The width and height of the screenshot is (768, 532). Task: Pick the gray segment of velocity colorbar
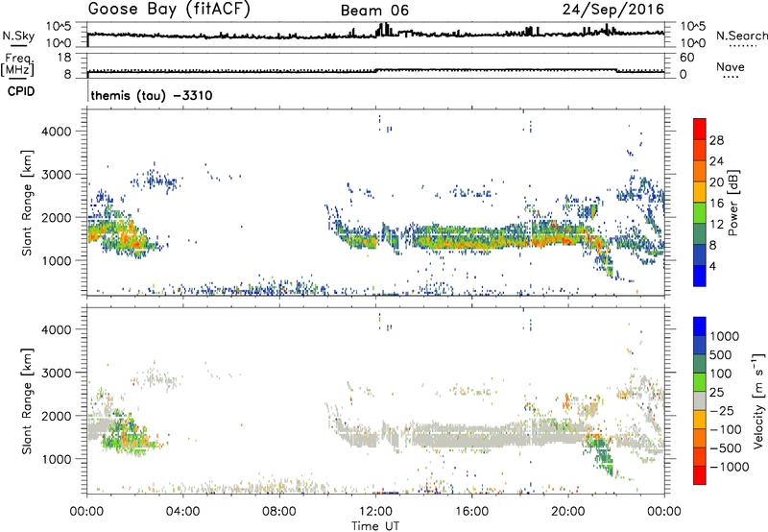[700, 401]
